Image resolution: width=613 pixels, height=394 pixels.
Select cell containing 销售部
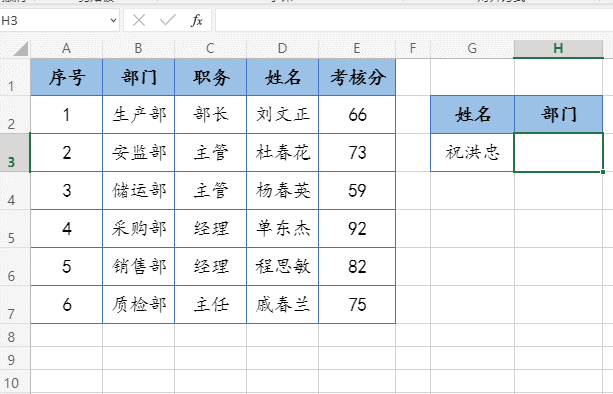pyautogui.click(x=138, y=266)
